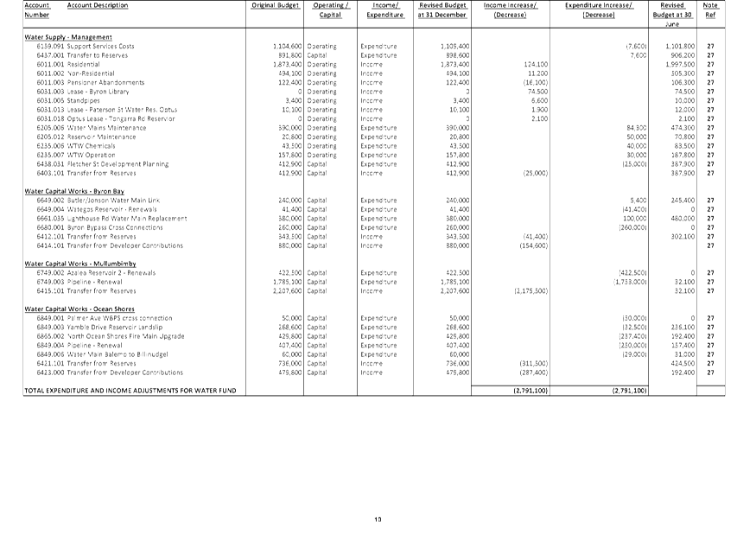756x535 pixels.
Task: Select the revised June budget 424,500
Action: [x=683, y=363]
